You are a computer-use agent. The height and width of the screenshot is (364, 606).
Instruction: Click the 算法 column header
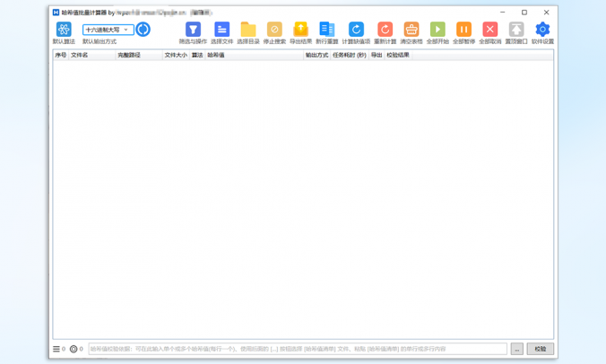click(x=197, y=56)
